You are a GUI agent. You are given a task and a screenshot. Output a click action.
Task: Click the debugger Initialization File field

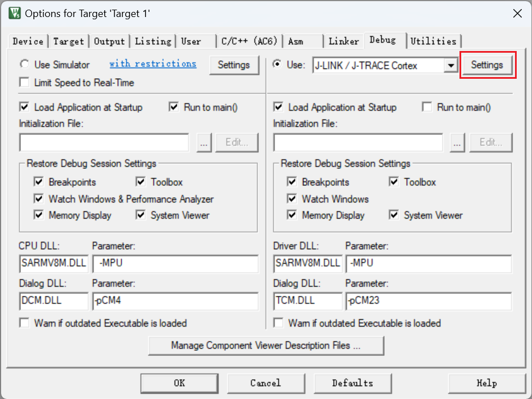click(x=358, y=142)
